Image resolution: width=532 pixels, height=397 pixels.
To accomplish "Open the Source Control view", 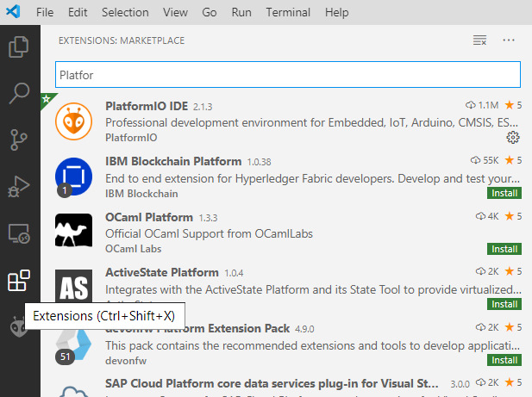I will point(19,140).
